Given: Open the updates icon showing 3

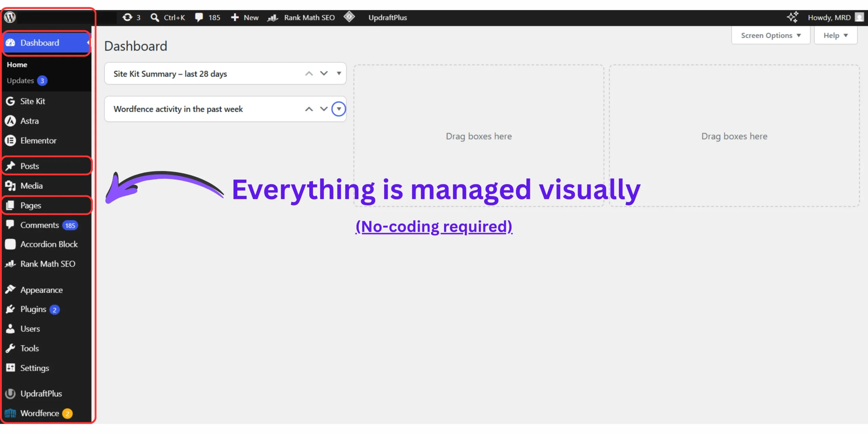Looking at the screenshot, I should tap(127, 17).
